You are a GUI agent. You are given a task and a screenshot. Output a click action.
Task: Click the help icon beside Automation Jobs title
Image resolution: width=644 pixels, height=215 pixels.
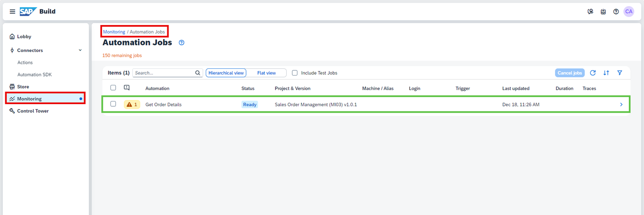tap(182, 43)
